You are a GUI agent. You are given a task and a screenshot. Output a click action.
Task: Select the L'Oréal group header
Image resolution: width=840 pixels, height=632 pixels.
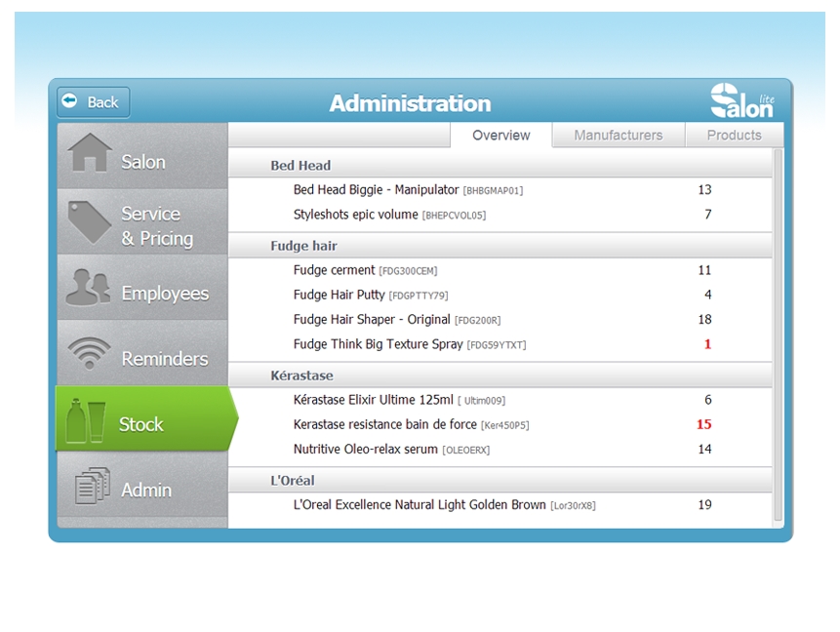click(x=294, y=480)
